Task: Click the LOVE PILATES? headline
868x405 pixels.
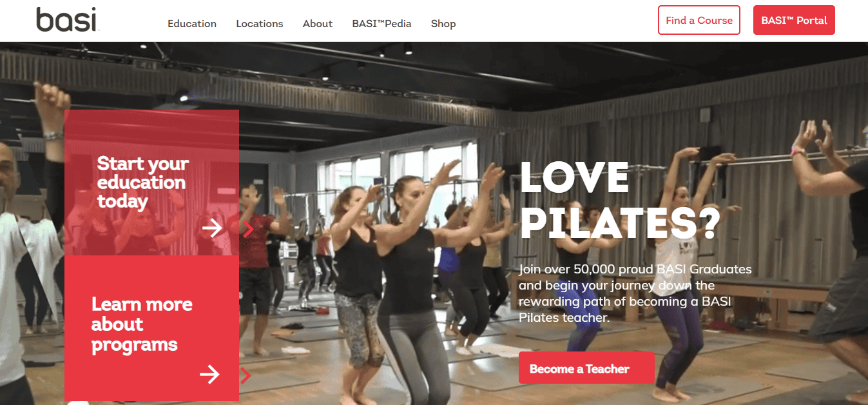Action: (x=619, y=199)
